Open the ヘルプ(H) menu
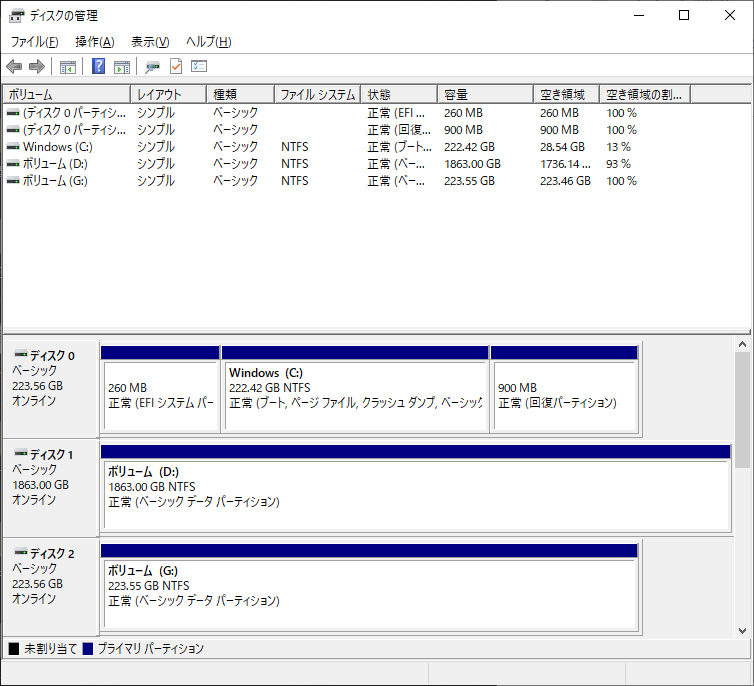This screenshot has height=686, width=754. pyautogui.click(x=209, y=42)
